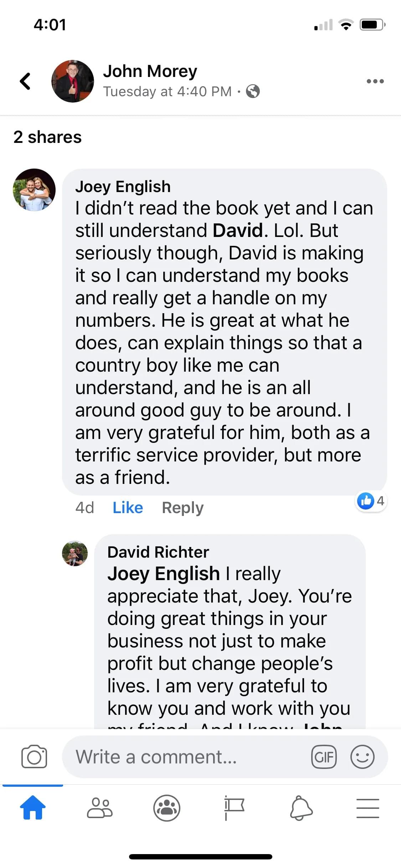Image resolution: width=401 pixels, height=868 pixels.
Task: Open the Notifications bell tab
Action: [301, 808]
